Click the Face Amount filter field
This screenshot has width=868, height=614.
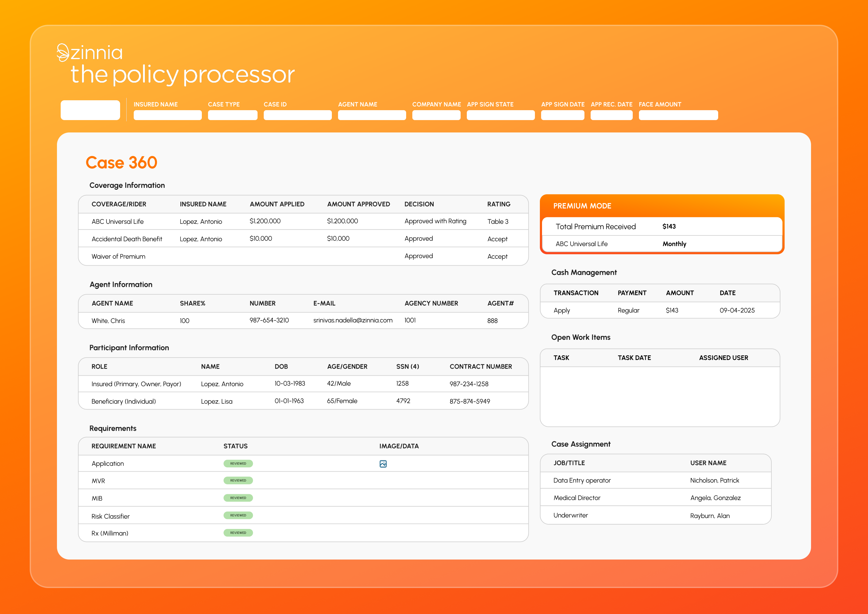coord(678,115)
